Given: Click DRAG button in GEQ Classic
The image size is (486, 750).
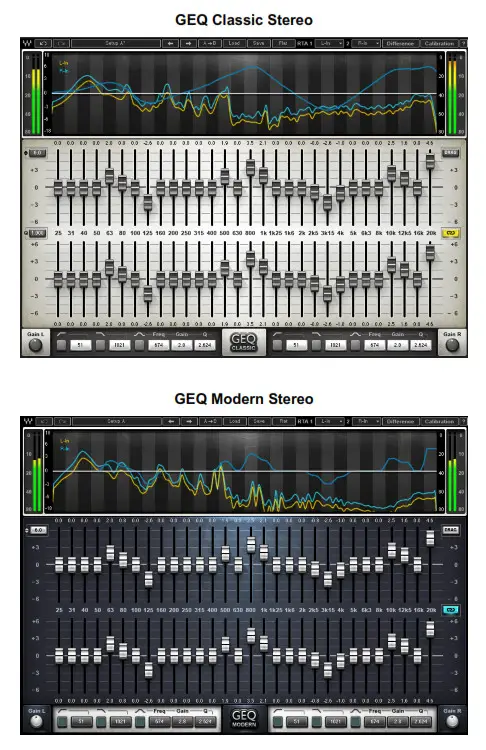Looking at the screenshot, I should point(450,153).
